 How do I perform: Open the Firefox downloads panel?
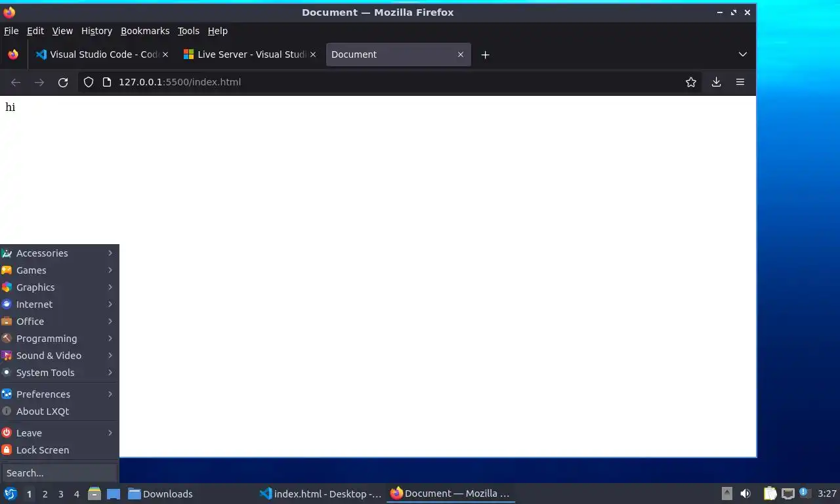point(716,82)
